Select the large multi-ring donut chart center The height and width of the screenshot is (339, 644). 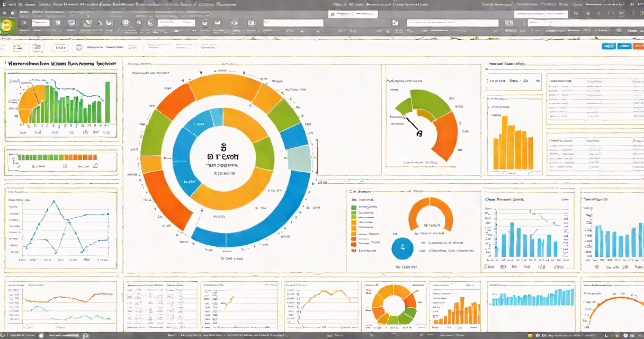(222, 157)
